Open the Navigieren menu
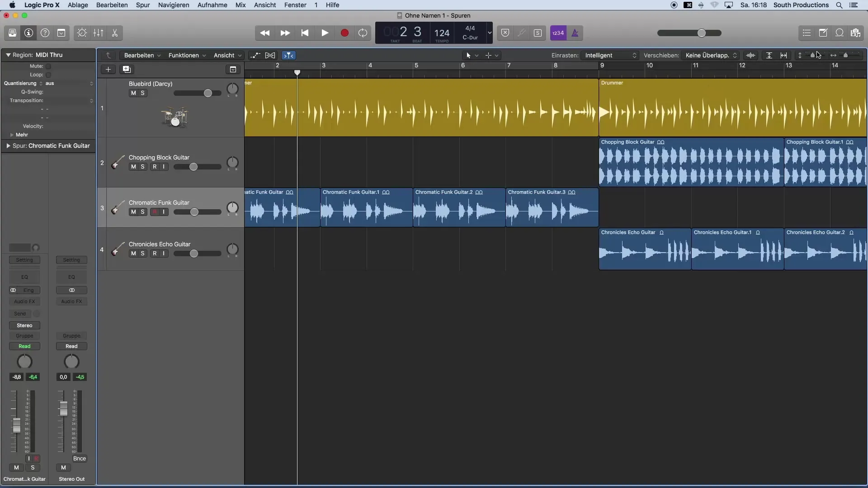 click(174, 5)
